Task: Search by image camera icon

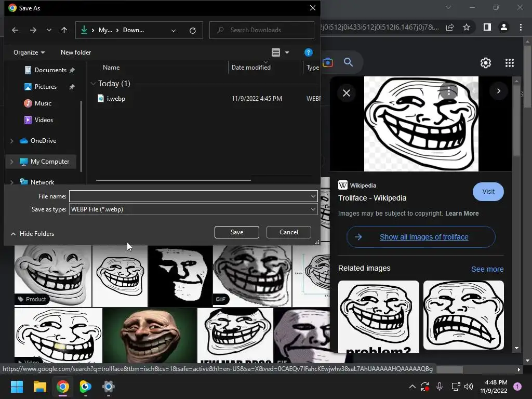Action: [328, 62]
